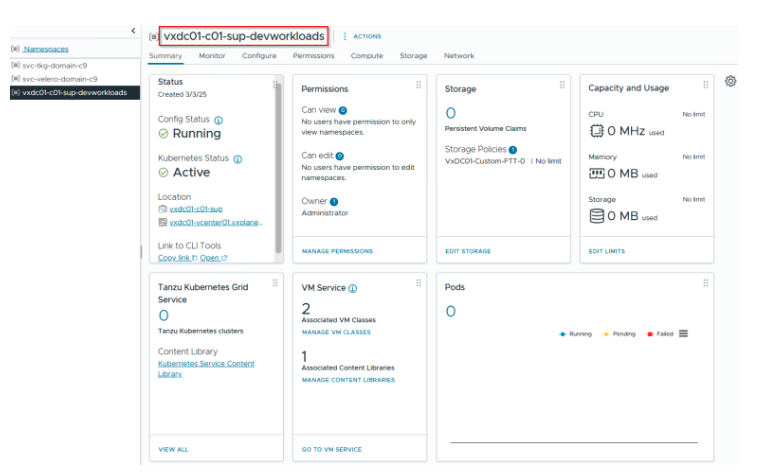Viewport: 767px width, 476px height.
Task: Toggle the Pending series in Pods legend
Action: coord(621,333)
